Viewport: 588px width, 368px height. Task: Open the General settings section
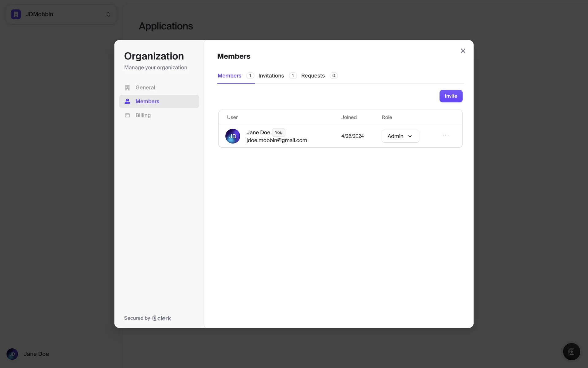pos(145,87)
